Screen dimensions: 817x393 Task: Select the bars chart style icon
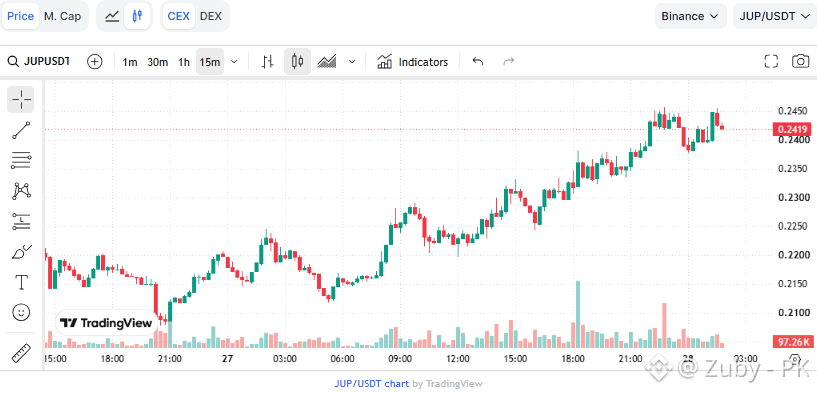coord(267,62)
